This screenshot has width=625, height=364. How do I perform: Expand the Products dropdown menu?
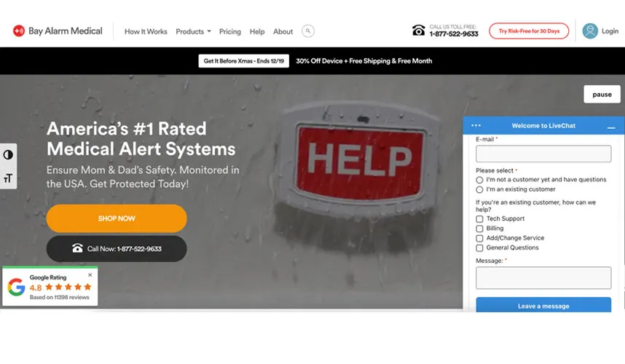[193, 31]
